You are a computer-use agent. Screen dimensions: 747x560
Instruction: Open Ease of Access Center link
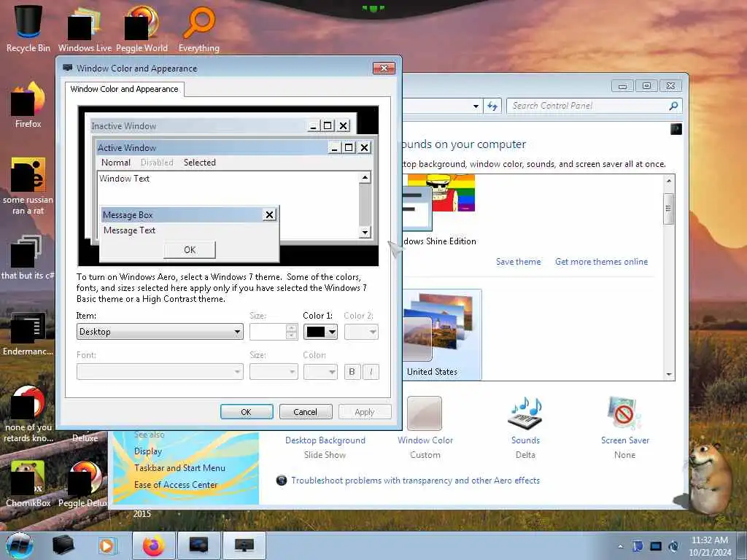pos(176,485)
